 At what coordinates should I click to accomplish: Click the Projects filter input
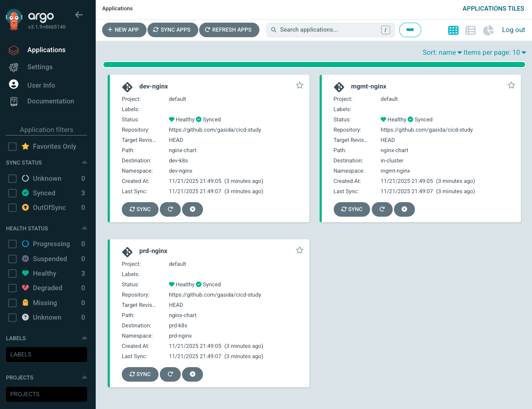coord(47,394)
